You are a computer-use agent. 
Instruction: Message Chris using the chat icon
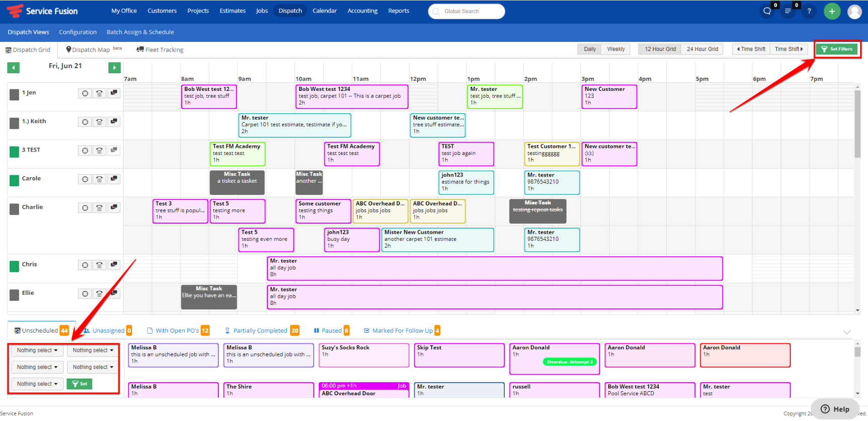click(114, 265)
